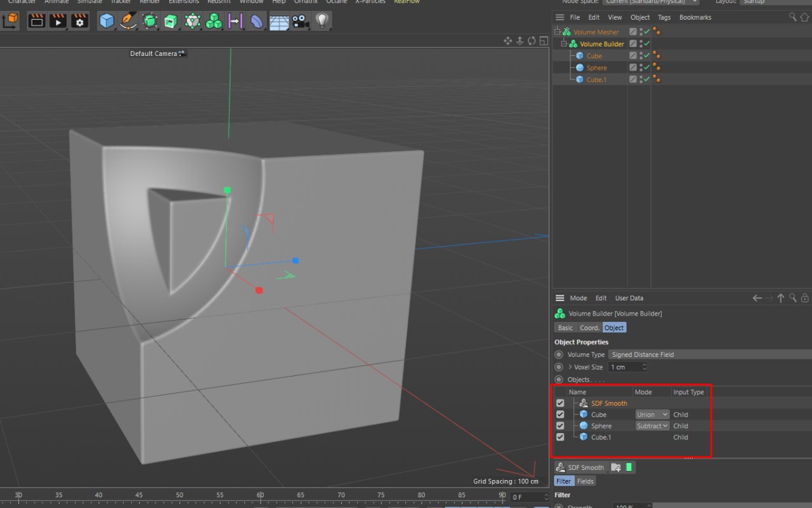The height and width of the screenshot is (508, 812).
Task: Open Attribute Manager hamburger menu icon
Action: [x=560, y=298]
